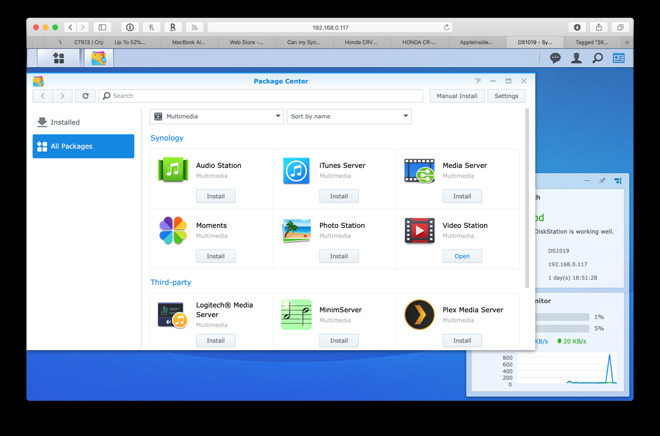Toggle the DSM widgets panel icon
The width and height of the screenshot is (660, 436).
618,58
